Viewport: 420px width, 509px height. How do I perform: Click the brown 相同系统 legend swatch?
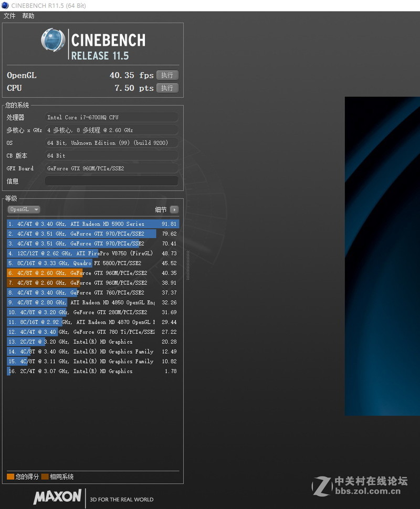coord(45,477)
